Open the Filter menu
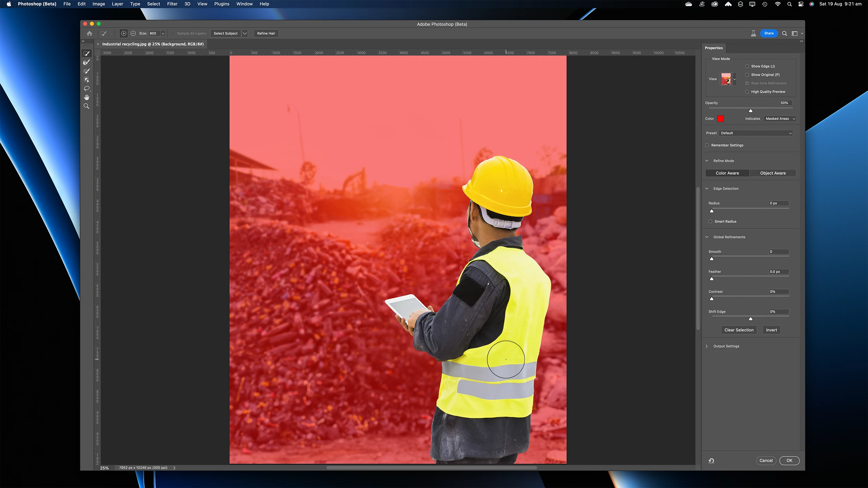This screenshot has height=488, width=868. pos(172,4)
